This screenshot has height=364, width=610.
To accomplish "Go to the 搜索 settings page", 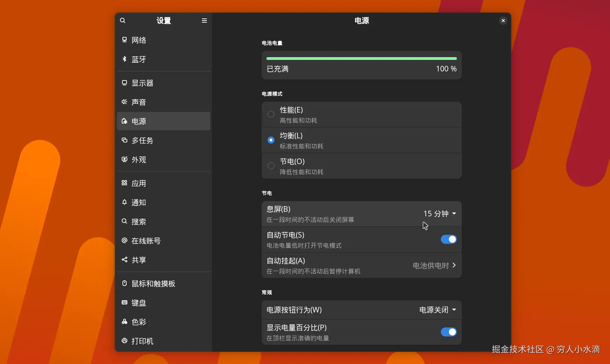I will point(164,222).
